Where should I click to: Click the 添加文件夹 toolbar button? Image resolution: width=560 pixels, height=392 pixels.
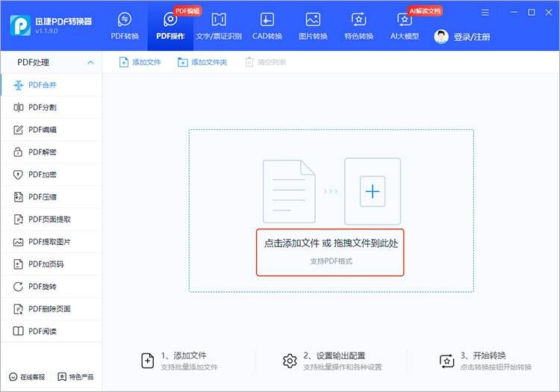coord(202,62)
